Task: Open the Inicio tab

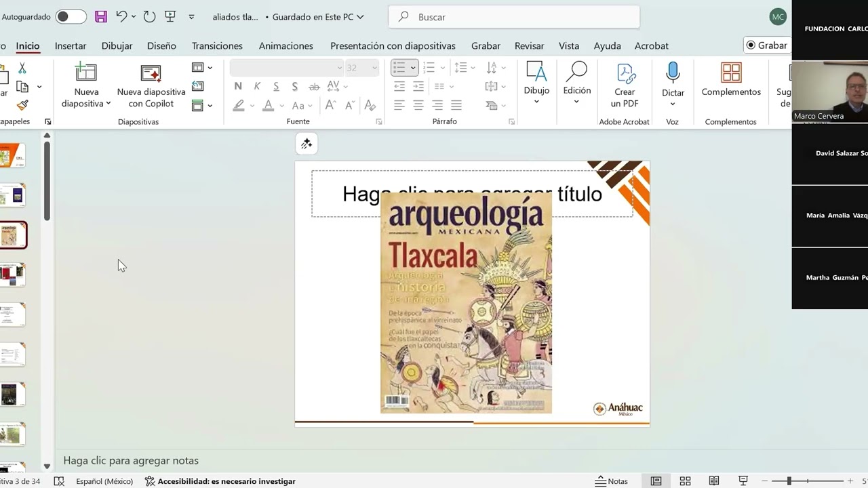Action: (28, 45)
